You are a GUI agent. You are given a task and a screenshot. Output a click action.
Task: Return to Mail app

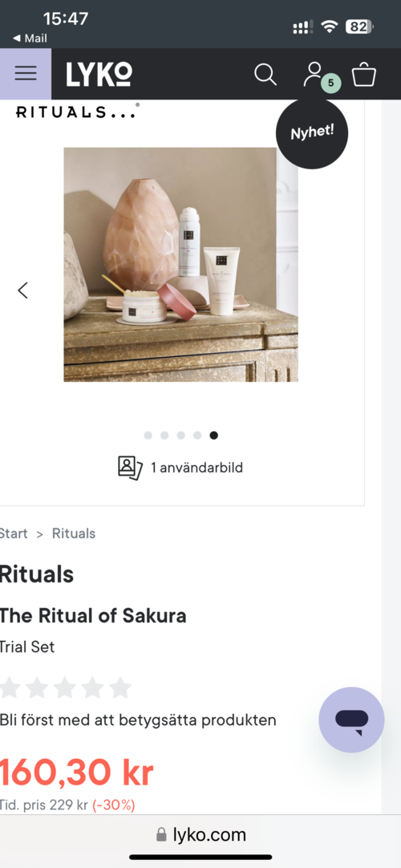tap(30, 39)
